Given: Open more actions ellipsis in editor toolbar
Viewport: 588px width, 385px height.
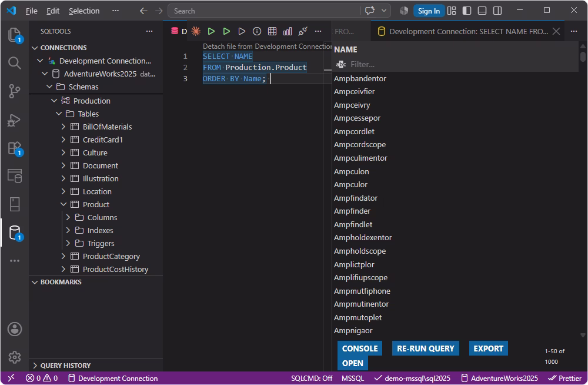Looking at the screenshot, I should pos(318,31).
